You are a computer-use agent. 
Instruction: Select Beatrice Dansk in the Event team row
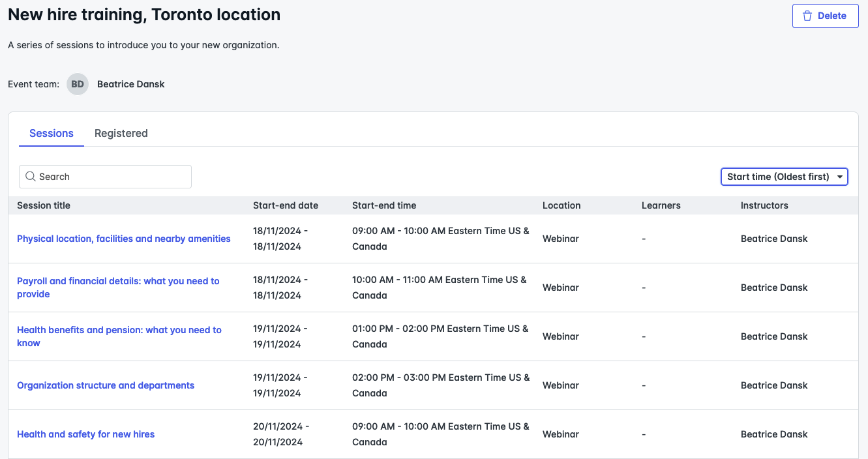130,83
